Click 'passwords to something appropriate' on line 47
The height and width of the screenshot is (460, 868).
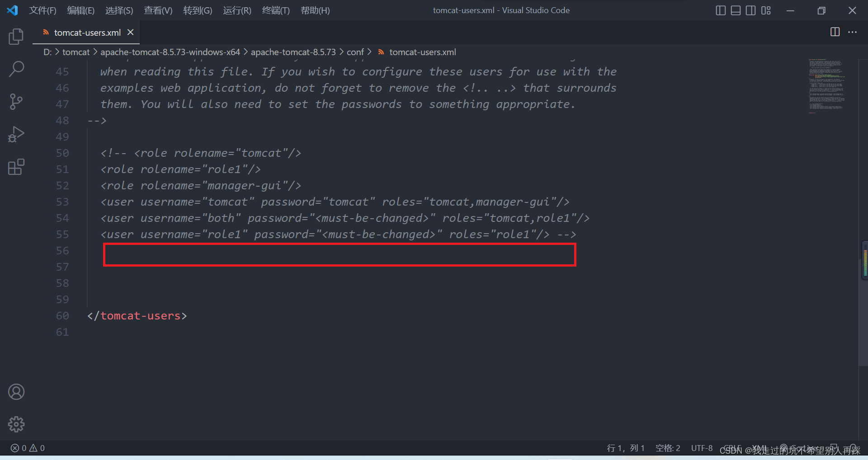point(456,104)
